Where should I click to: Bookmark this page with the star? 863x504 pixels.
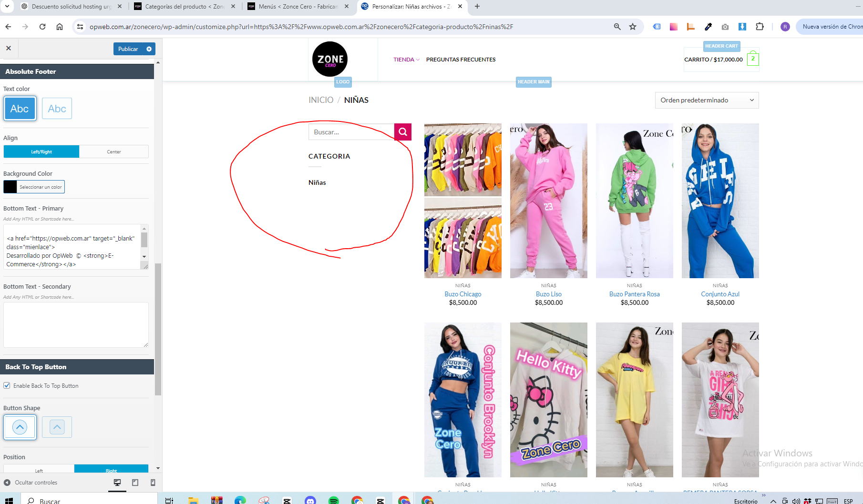click(633, 27)
